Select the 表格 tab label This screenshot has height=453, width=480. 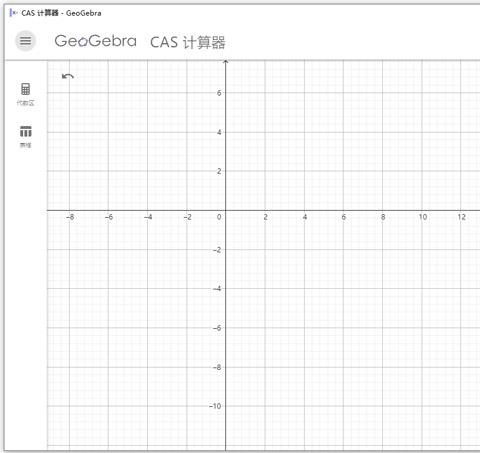pos(26,145)
